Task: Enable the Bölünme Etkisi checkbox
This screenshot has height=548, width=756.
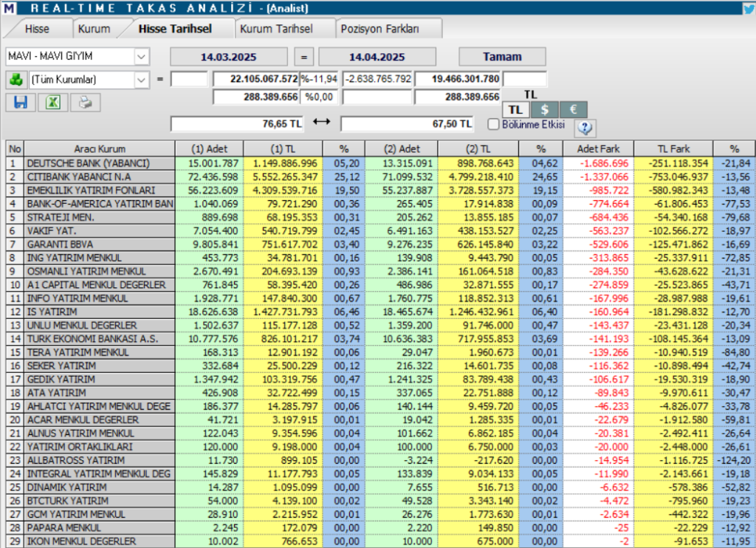Action: (x=494, y=125)
